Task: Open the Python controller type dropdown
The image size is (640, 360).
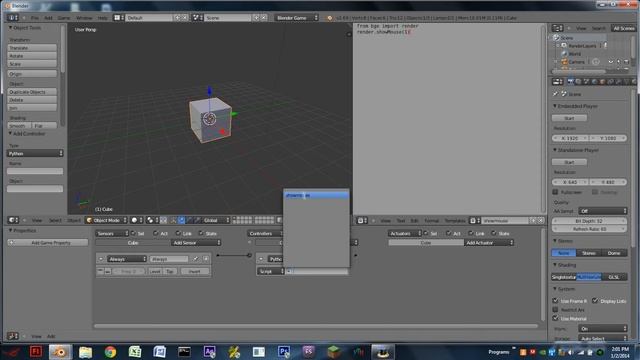Action: pyautogui.click(x=35, y=153)
